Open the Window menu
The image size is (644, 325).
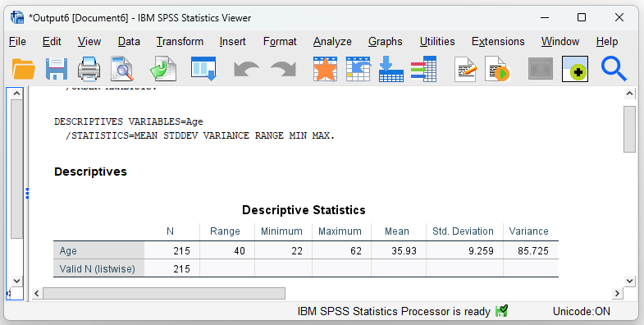coord(560,42)
